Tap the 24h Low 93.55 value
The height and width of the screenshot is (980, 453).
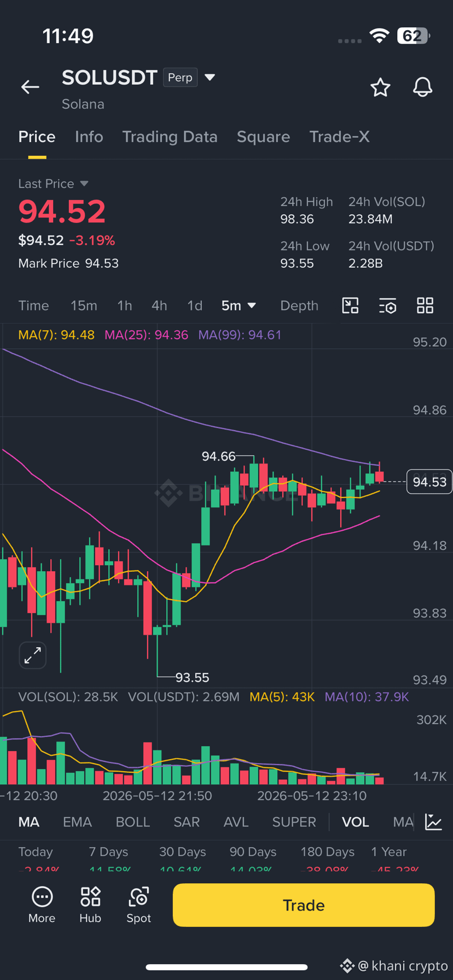coord(297,263)
